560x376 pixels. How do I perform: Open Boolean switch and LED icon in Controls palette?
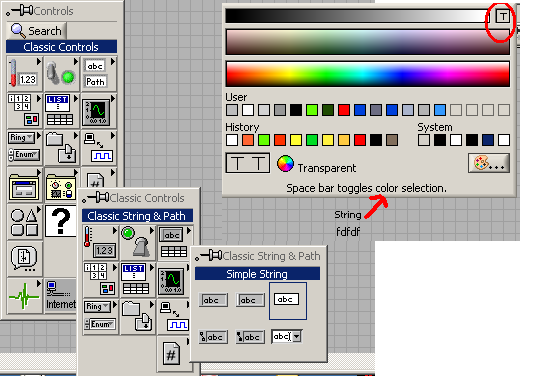click(x=61, y=74)
